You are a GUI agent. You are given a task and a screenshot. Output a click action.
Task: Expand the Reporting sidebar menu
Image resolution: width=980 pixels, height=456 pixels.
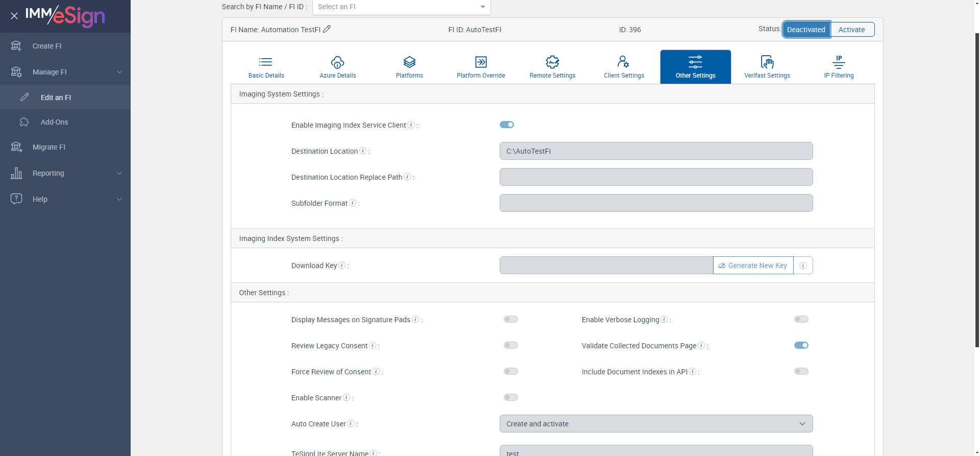65,173
